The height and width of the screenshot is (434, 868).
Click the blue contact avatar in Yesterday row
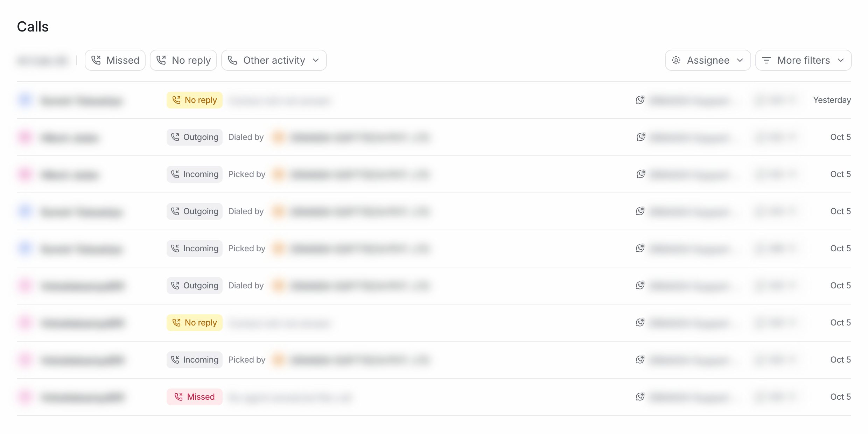(25, 100)
